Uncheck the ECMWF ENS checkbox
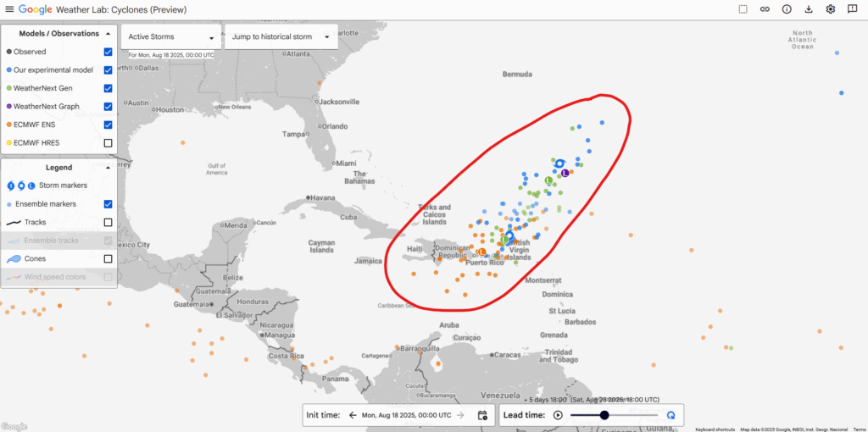The height and width of the screenshot is (432, 868). [108, 125]
